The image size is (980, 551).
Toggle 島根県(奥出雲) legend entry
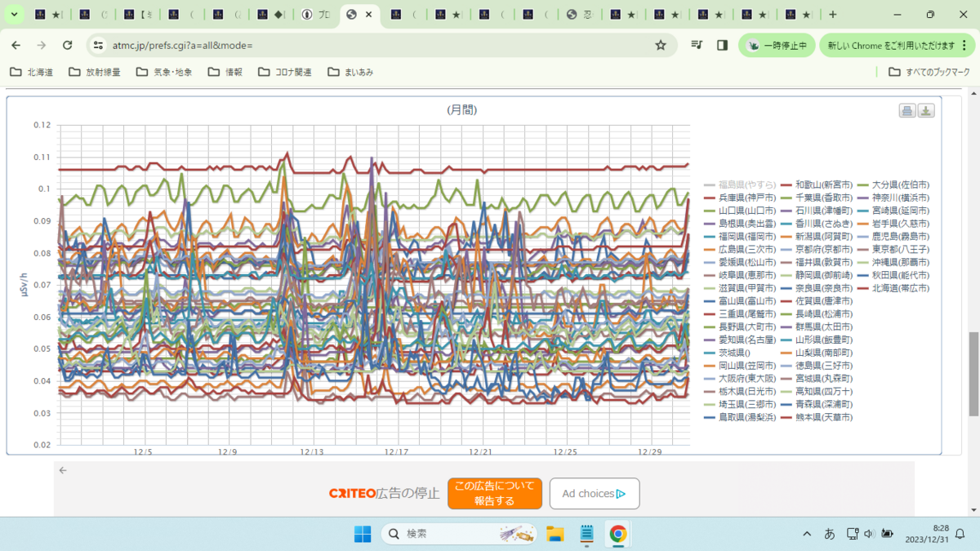[x=738, y=224]
